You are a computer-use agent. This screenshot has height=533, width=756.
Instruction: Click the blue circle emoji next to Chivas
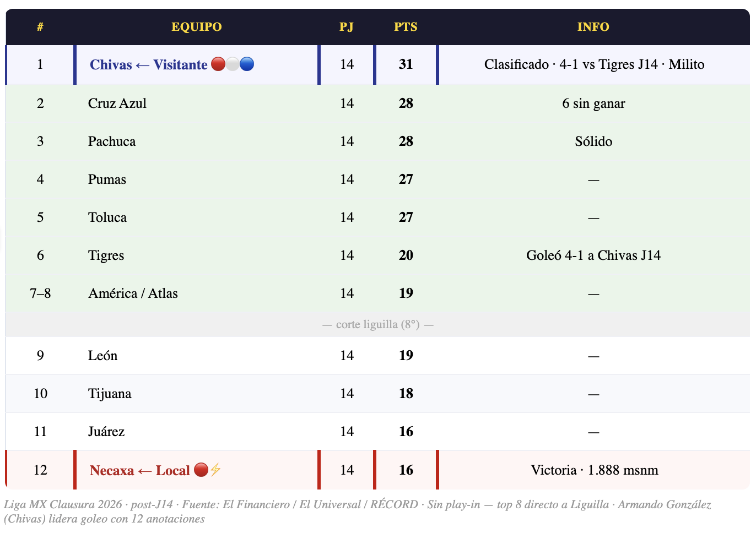tap(247, 64)
